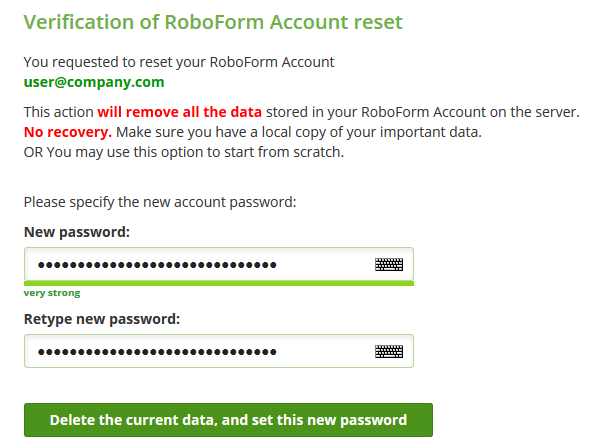Click the green password strength bar
Image resolution: width=590 pixels, height=446 pixels.
pyautogui.click(x=219, y=283)
